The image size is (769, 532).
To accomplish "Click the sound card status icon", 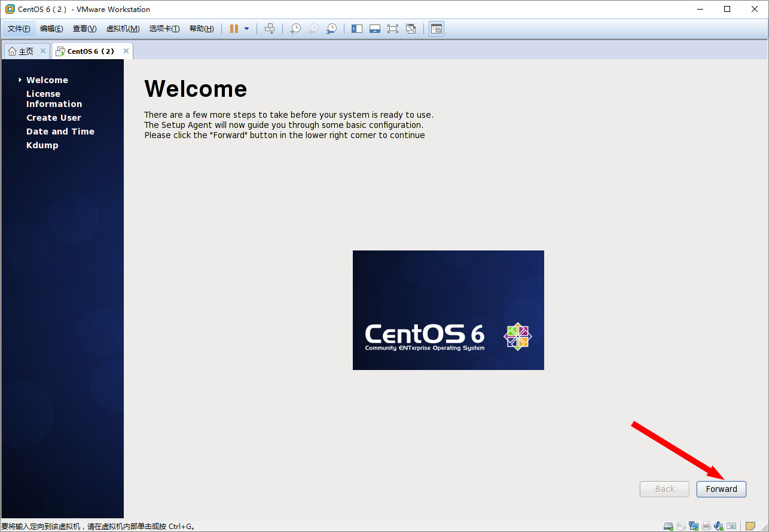I will [719, 527].
